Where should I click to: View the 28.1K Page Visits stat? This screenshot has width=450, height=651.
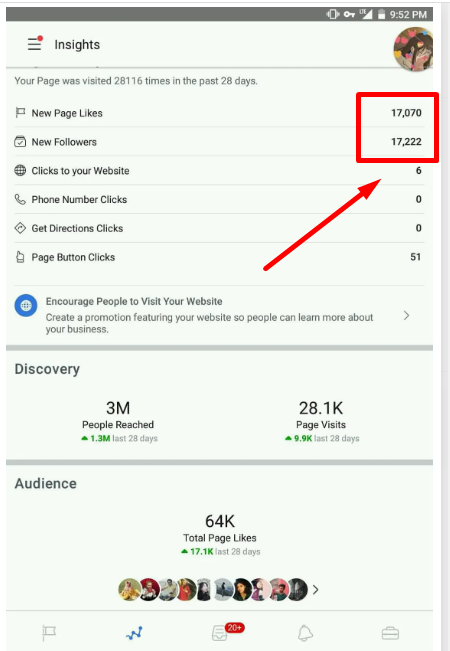click(x=322, y=421)
